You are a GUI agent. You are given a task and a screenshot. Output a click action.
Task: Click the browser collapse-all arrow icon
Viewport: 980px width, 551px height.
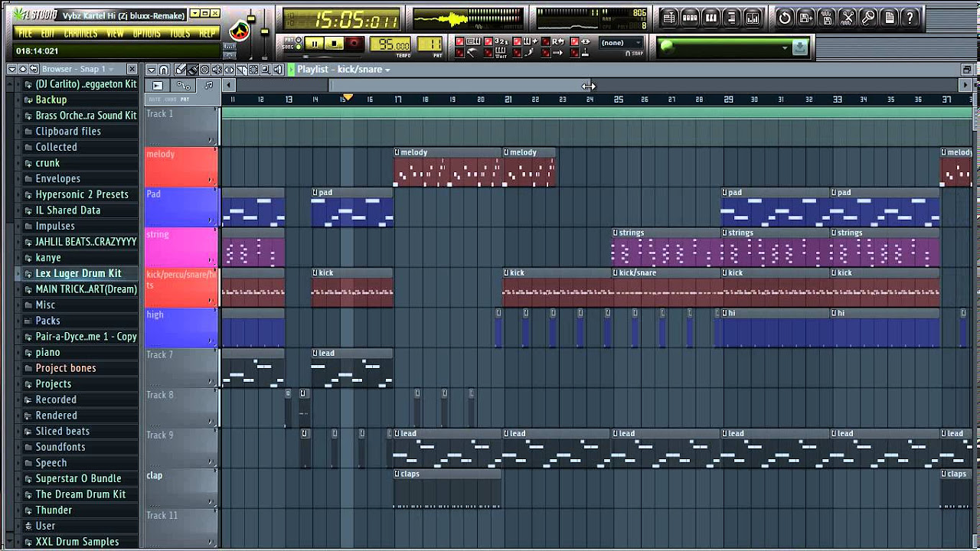23,69
